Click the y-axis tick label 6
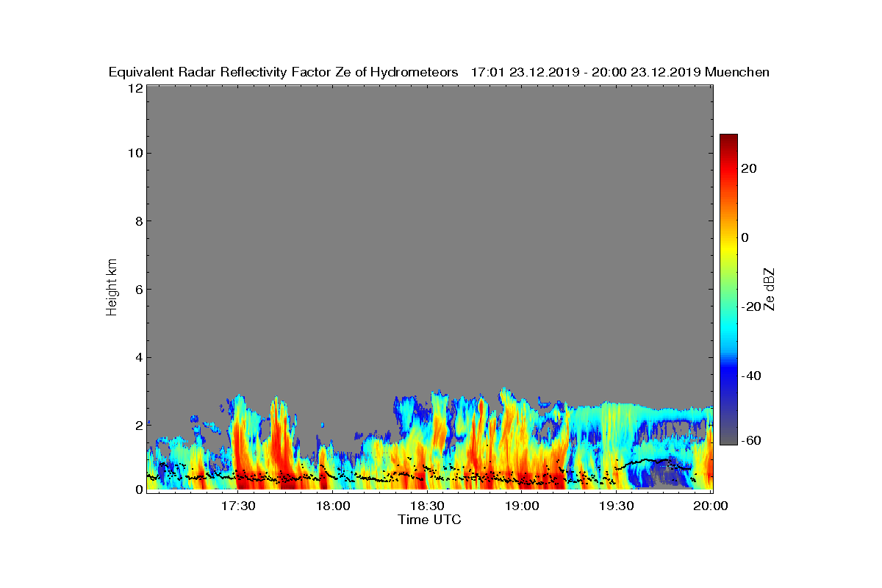Viewport: 882px width, 588px height. tap(137, 290)
